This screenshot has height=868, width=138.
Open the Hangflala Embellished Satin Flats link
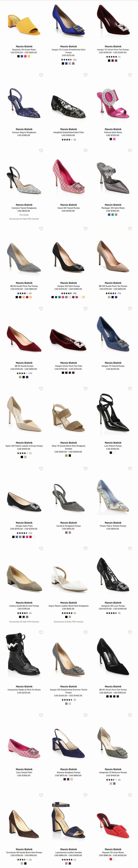point(69,132)
